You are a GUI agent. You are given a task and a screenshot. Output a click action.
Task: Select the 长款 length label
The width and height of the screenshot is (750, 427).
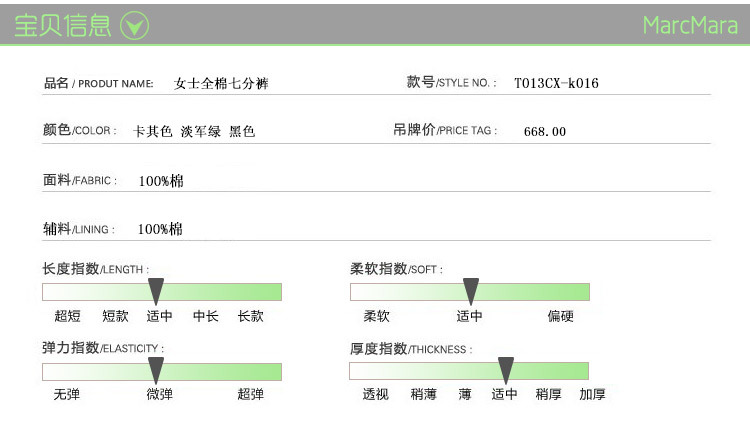[251, 316]
